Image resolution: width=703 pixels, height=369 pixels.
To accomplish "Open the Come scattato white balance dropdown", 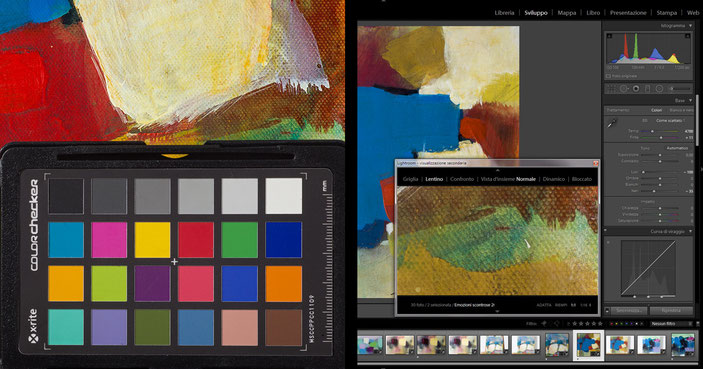I will pyautogui.click(x=671, y=120).
